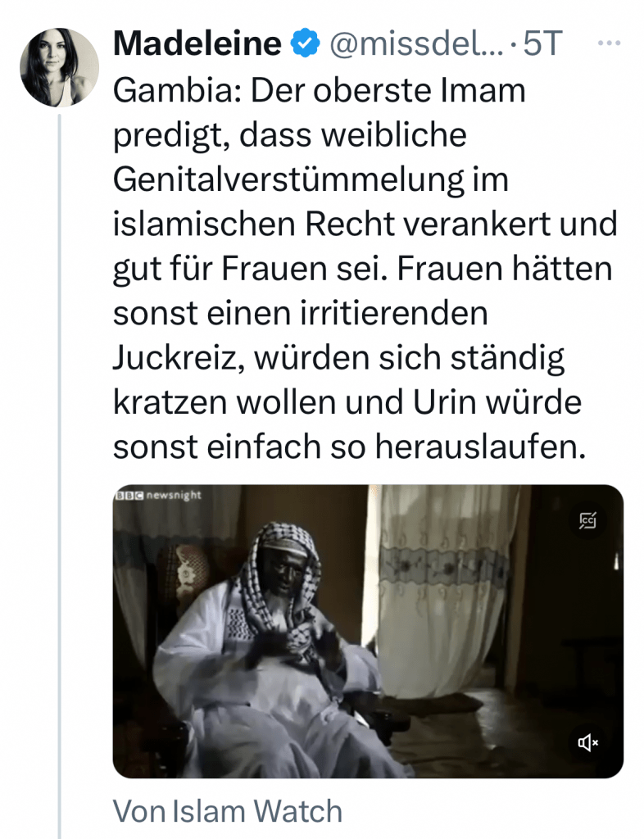
Task: Click the line 'Juckreiz, würden sich ständig'
Action: pos(339,357)
